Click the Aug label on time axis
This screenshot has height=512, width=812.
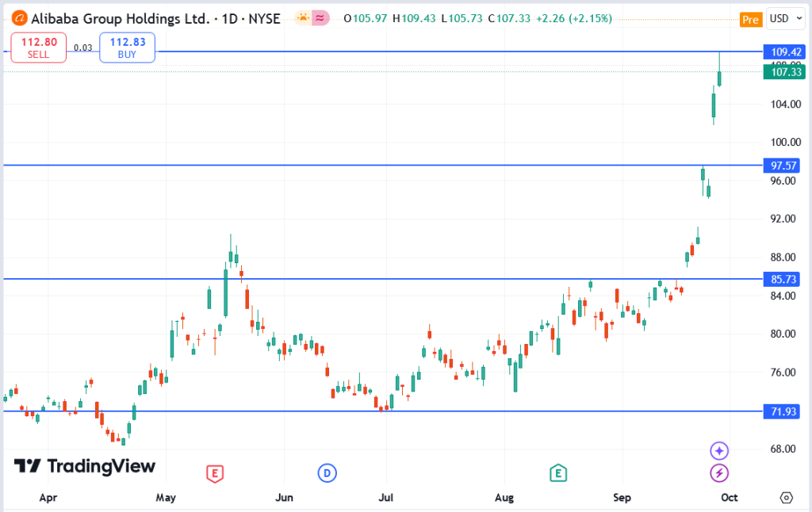[504, 498]
